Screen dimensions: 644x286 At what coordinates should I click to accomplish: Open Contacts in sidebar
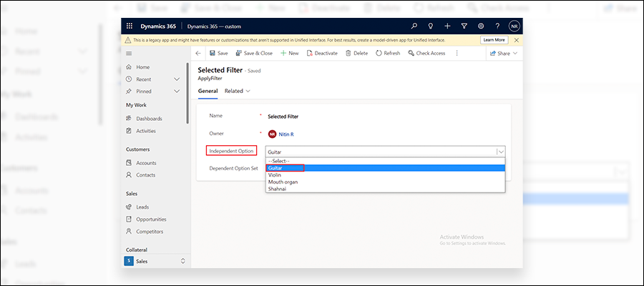[146, 174]
